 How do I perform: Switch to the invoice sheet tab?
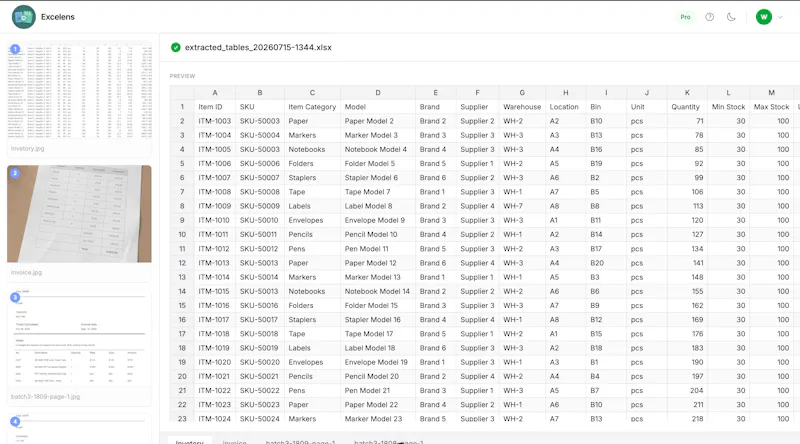tap(235, 441)
